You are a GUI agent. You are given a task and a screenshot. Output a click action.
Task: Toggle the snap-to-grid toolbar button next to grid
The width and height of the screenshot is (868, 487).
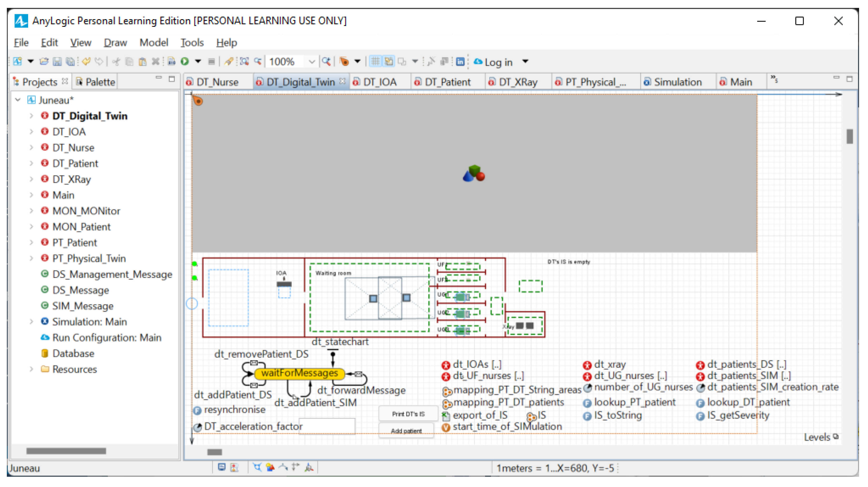388,61
